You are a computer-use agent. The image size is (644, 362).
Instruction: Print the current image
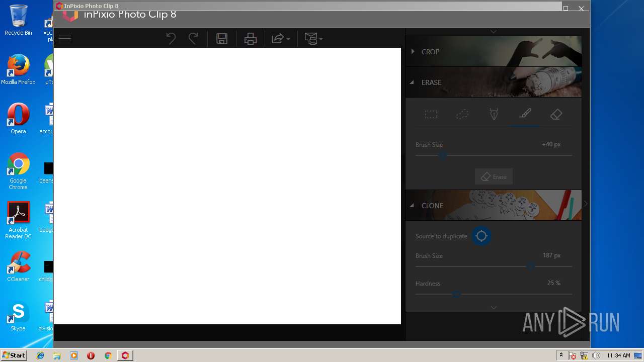251,39
